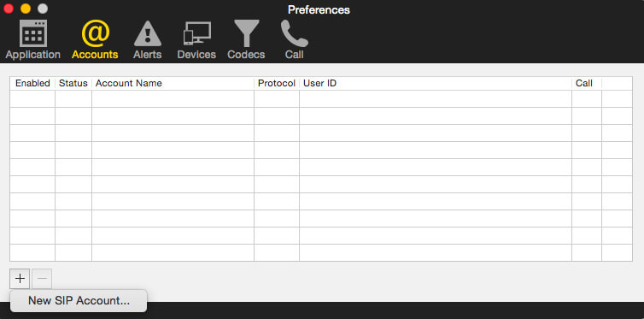Minimize the Preferences window with yellow button
The width and height of the screenshot is (644, 319).
pos(26,9)
